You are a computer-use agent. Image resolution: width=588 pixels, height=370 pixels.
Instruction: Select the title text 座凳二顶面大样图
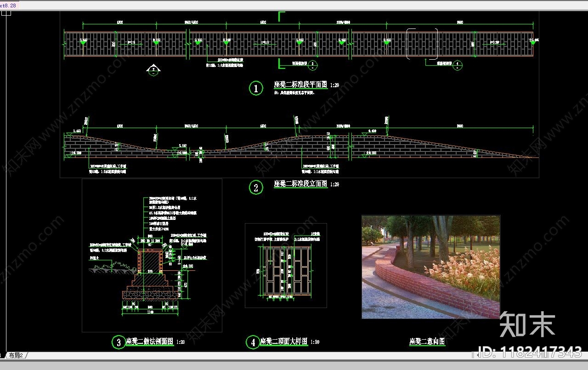coord(283,342)
